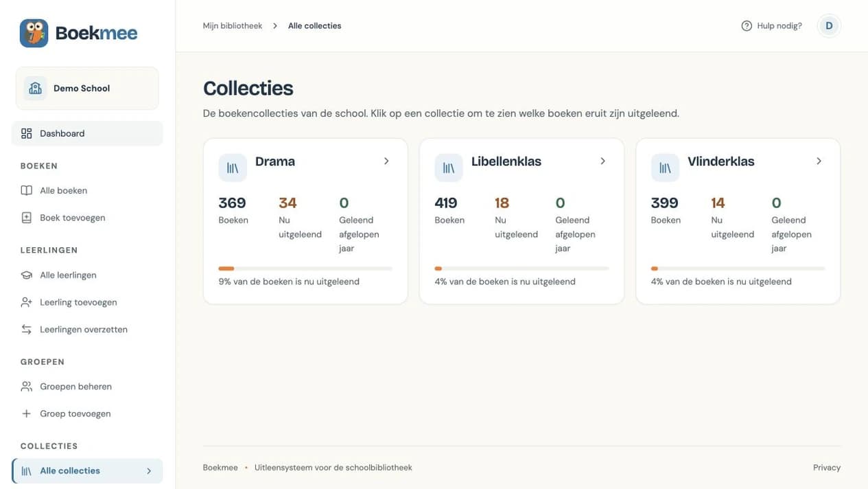Open the Privacy footer link
The width and height of the screenshot is (868, 489).
[827, 468]
